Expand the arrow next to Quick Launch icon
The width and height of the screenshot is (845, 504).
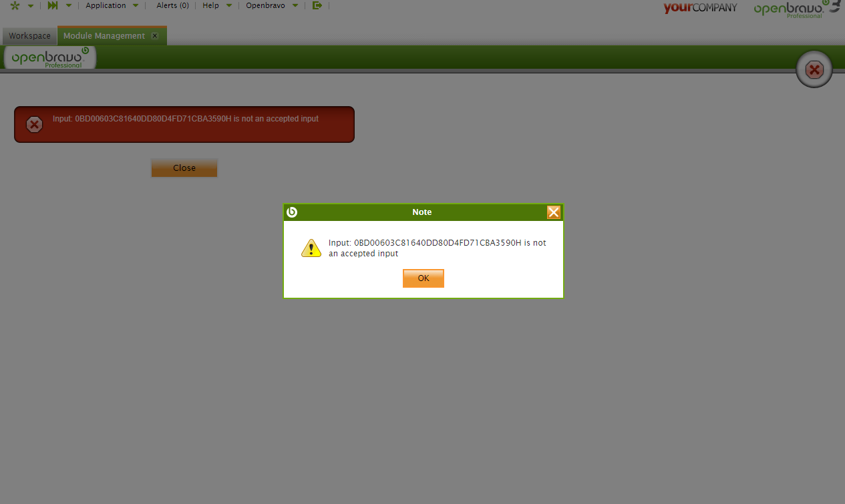point(68,6)
